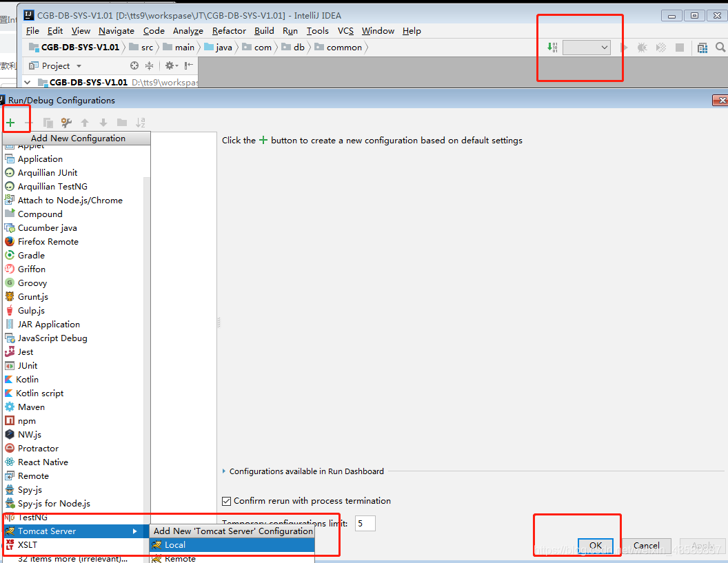Click the Collapse All icon in Project panel
The height and width of the screenshot is (563, 728).
149,66
